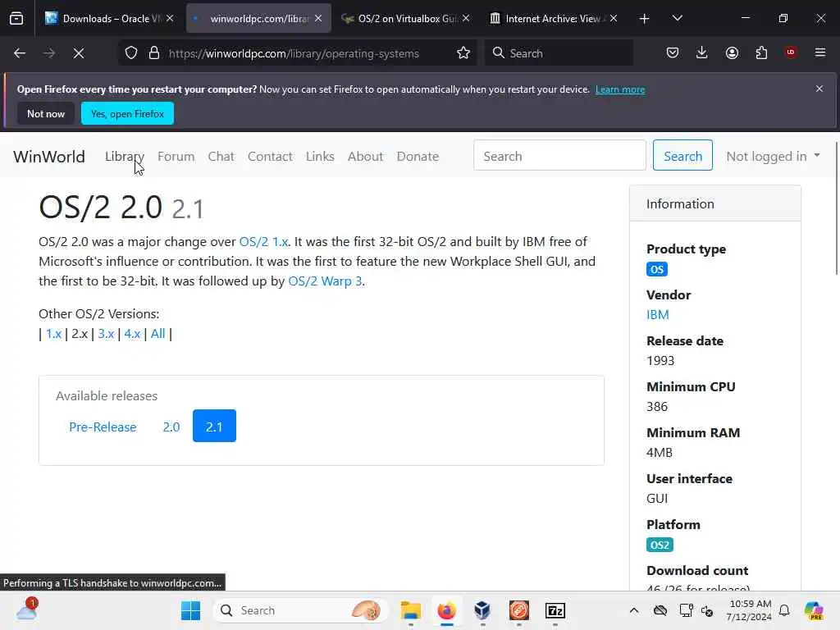This screenshot has height=630, width=840.
Task: Open IBM vendor link
Action: (x=658, y=315)
